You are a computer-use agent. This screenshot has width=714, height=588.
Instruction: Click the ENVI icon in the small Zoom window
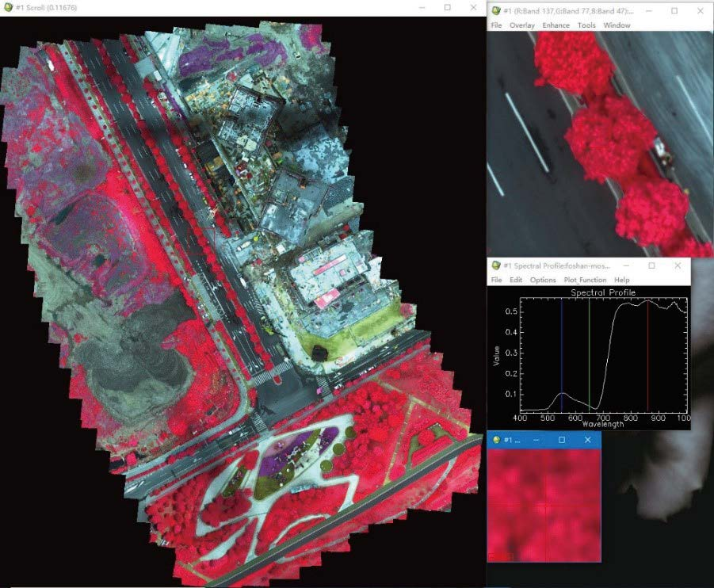click(x=496, y=439)
